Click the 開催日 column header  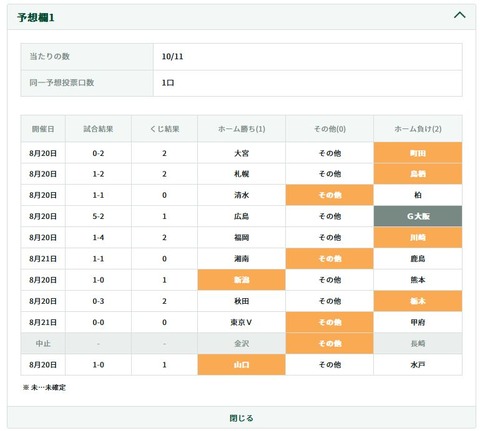point(43,129)
